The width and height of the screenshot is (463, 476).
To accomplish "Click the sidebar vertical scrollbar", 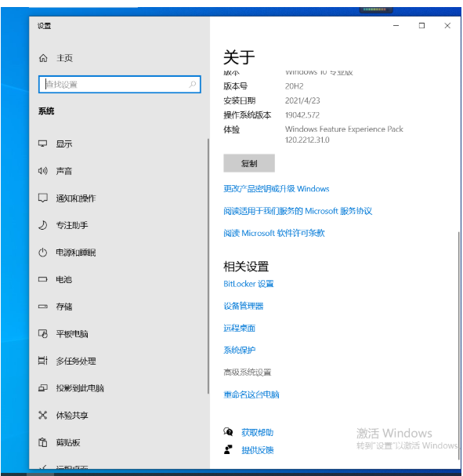I will [208, 266].
